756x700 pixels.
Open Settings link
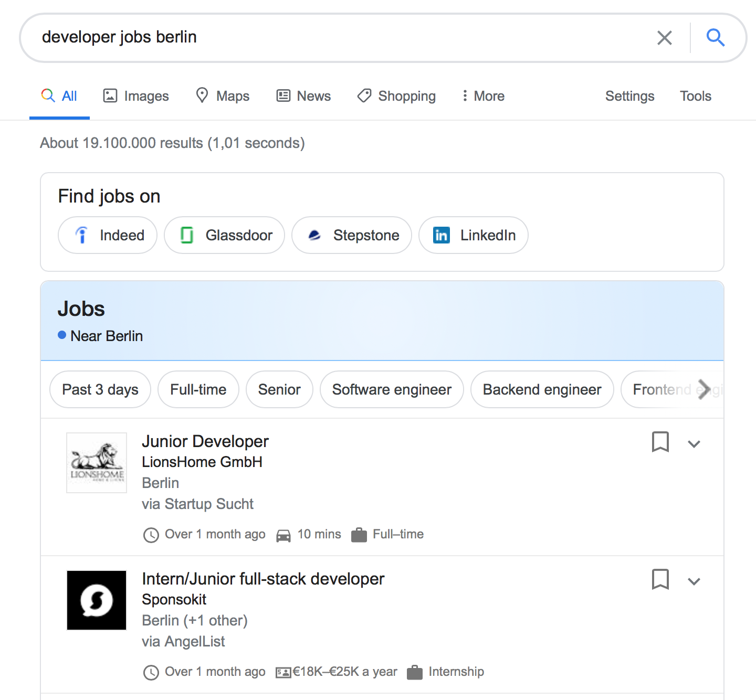coord(629,96)
